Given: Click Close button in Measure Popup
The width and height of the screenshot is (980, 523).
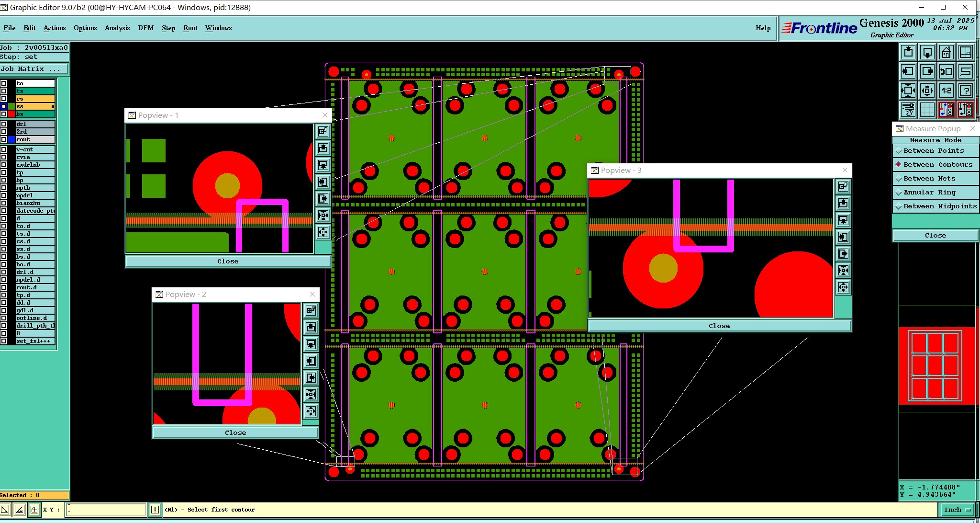Looking at the screenshot, I should [x=935, y=235].
